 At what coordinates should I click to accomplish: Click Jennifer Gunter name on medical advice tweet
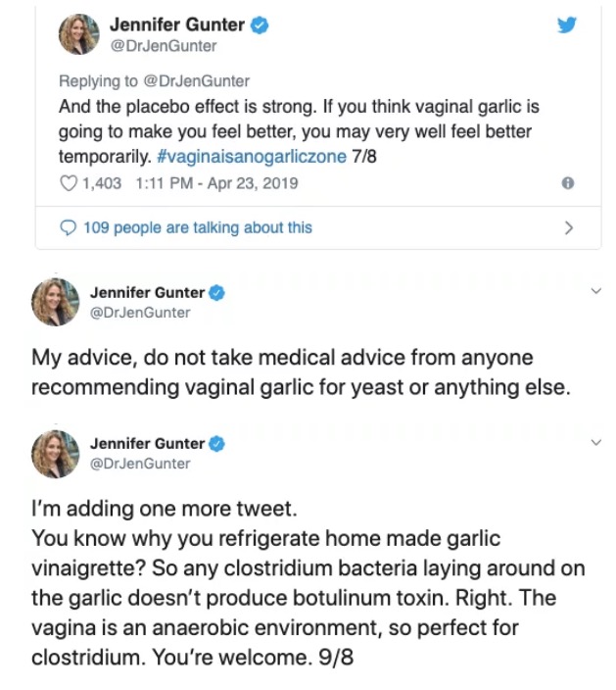point(147,292)
